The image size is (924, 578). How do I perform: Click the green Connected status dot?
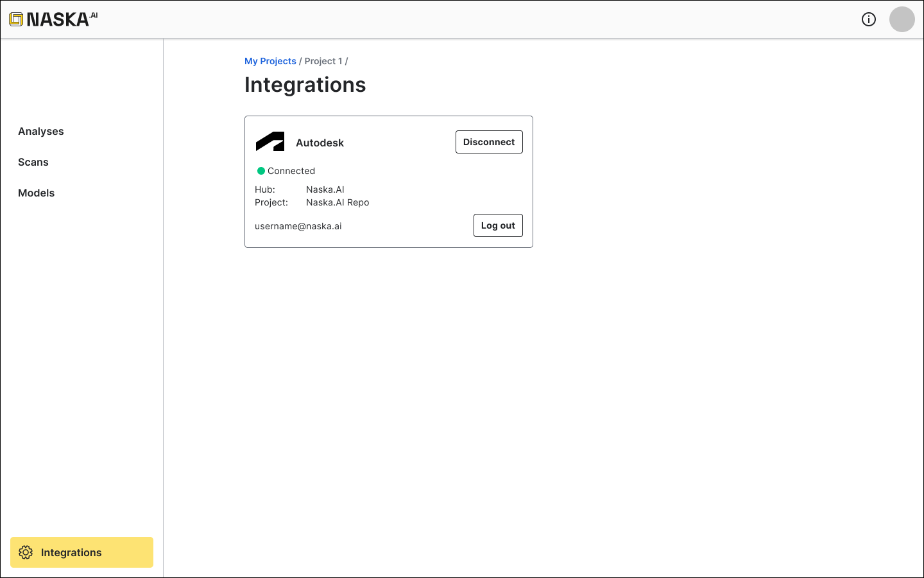point(261,171)
